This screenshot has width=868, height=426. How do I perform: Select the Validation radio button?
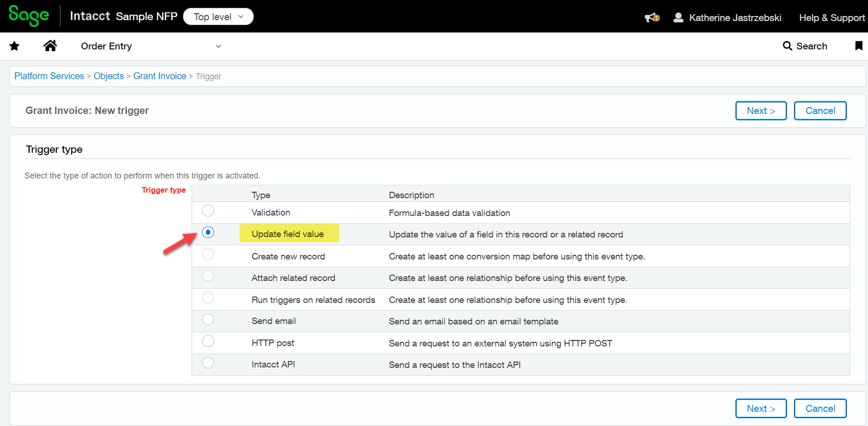point(208,210)
